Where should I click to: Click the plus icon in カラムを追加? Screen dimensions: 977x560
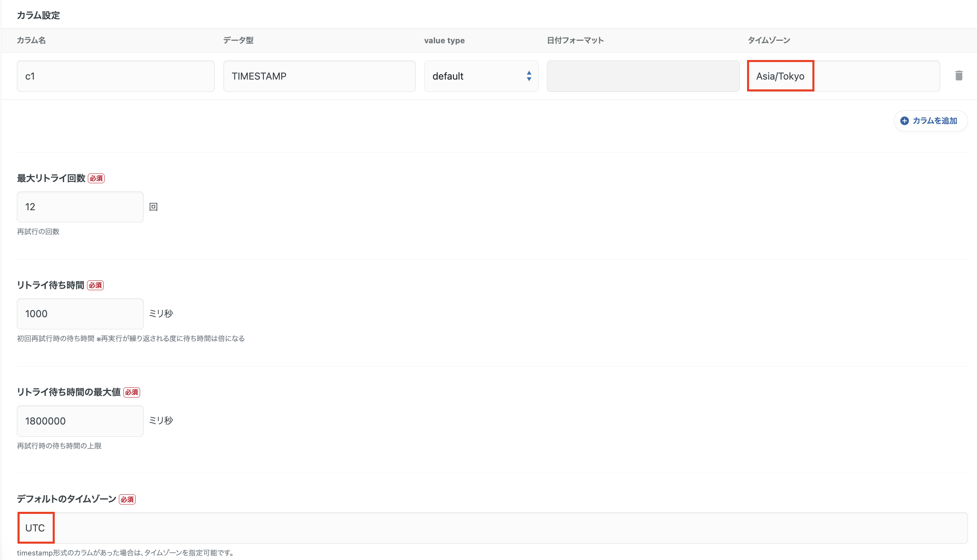(x=904, y=121)
